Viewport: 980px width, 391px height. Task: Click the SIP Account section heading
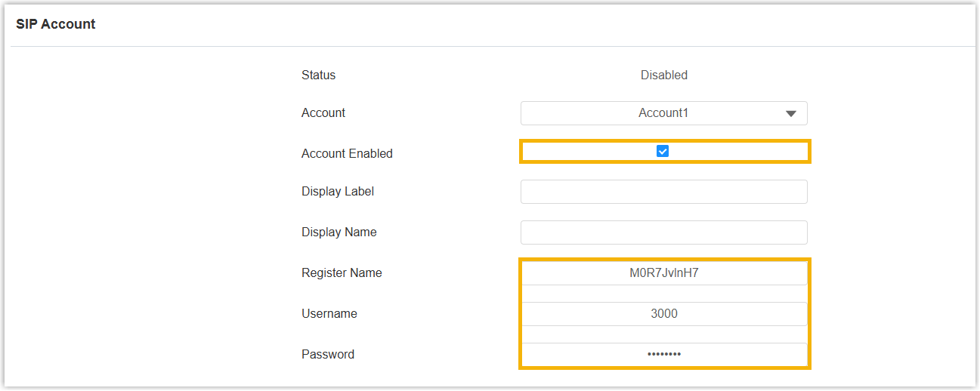(56, 24)
